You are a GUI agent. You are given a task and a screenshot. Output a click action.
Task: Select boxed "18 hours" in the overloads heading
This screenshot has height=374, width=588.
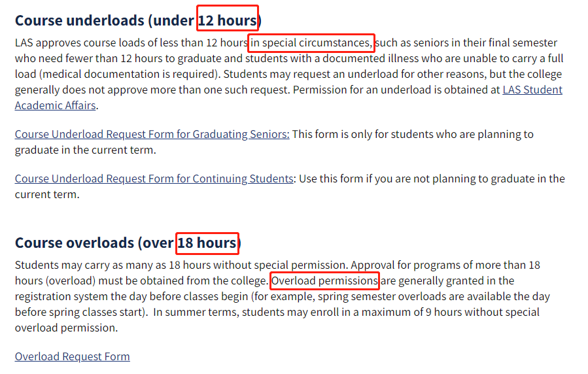pyautogui.click(x=207, y=243)
